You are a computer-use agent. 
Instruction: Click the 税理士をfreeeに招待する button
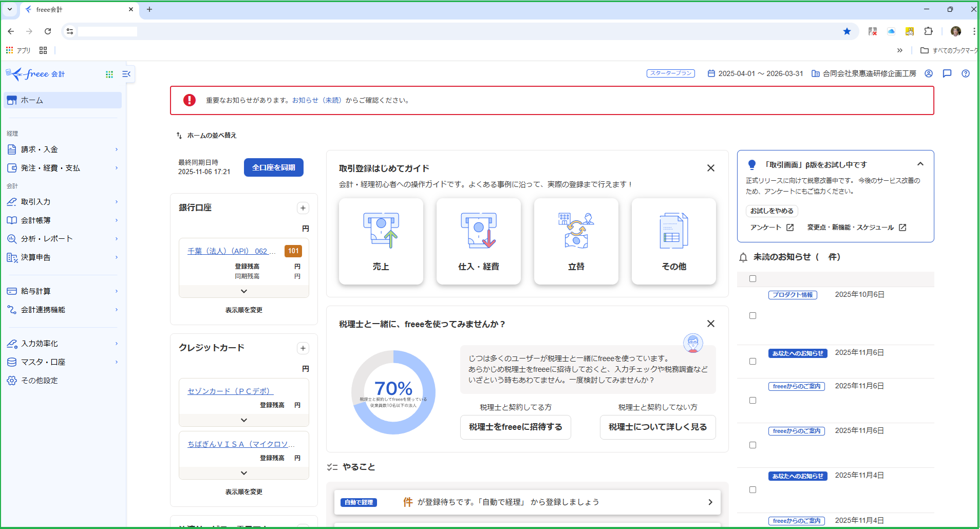tap(515, 427)
